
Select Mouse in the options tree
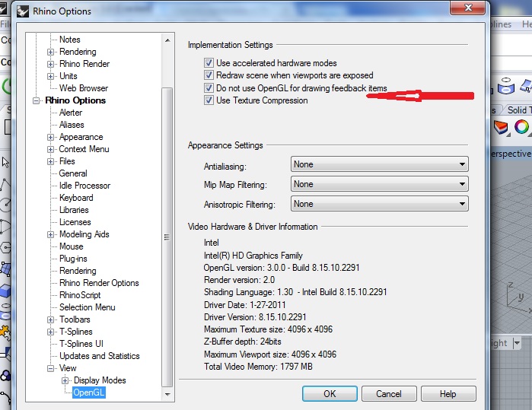72,246
